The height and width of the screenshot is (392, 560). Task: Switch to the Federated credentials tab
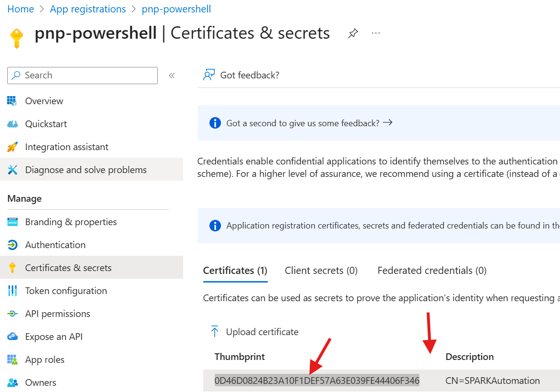pyautogui.click(x=432, y=271)
